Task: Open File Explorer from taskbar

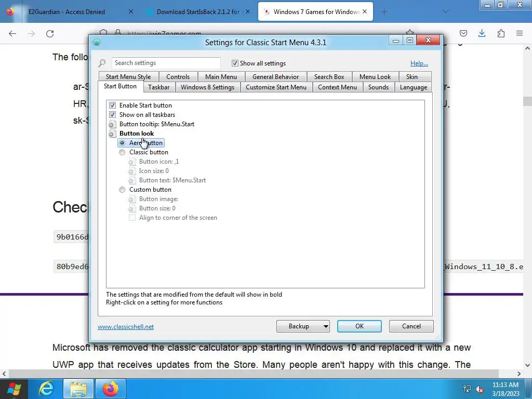Action: coord(78,389)
